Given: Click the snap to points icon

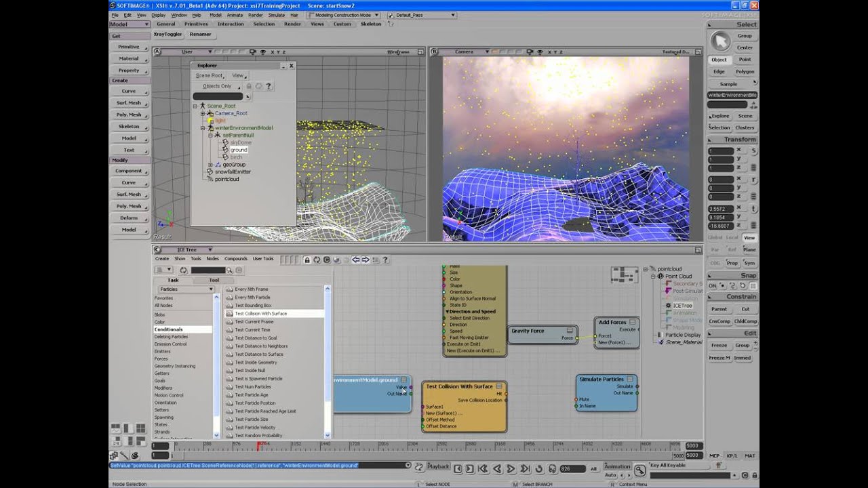Looking at the screenshot, I should [x=722, y=285].
